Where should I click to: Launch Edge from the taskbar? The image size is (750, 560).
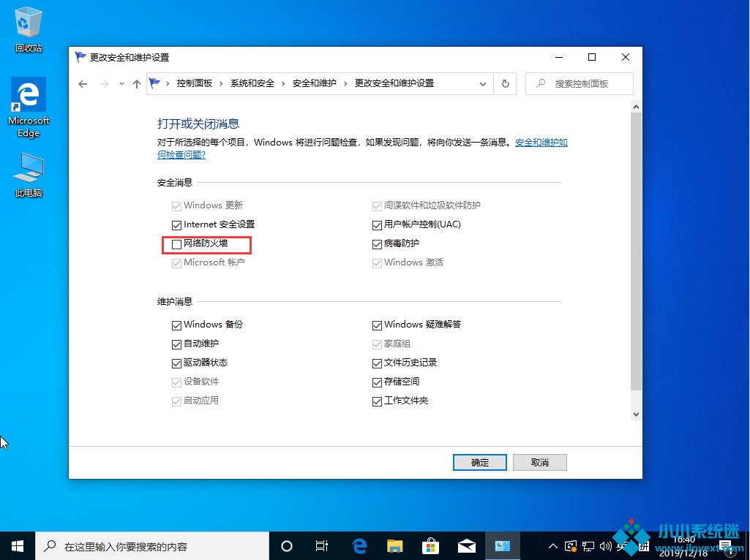(x=359, y=545)
